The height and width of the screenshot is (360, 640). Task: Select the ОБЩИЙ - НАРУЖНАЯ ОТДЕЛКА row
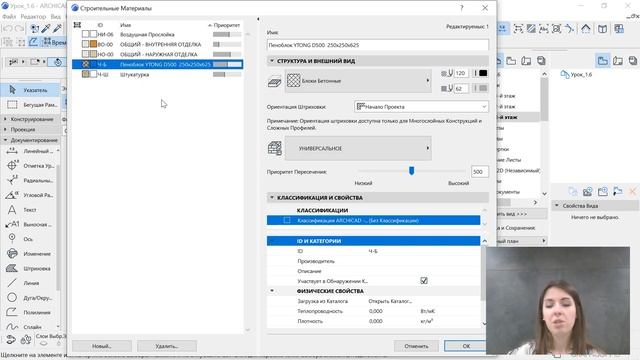click(157, 54)
